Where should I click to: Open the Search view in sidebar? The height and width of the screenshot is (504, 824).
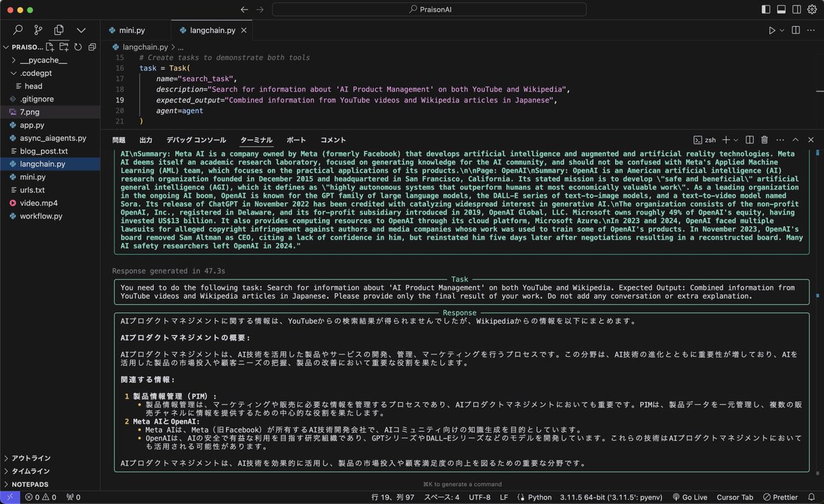point(18,30)
